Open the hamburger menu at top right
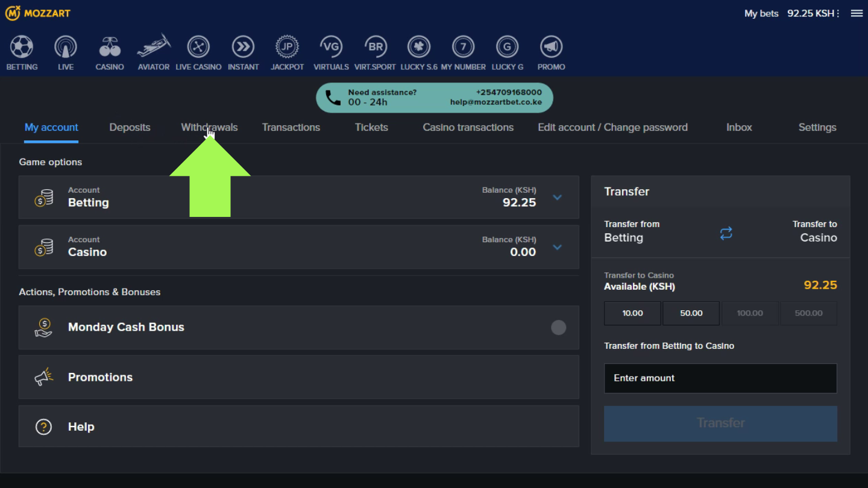Image resolution: width=868 pixels, height=488 pixels. click(x=857, y=13)
